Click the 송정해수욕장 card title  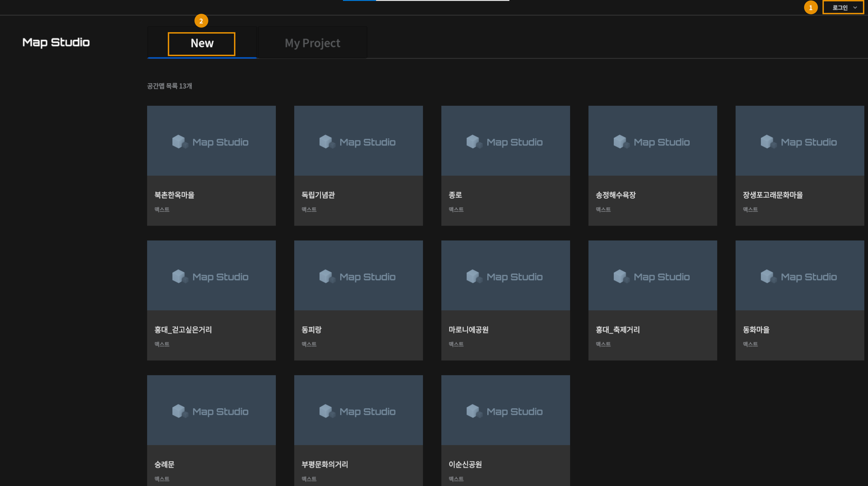point(616,195)
